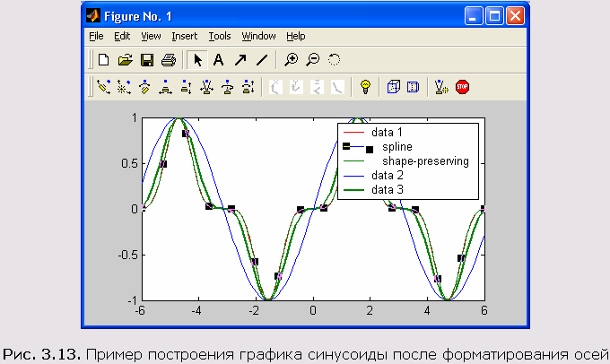Click the x-axis tick label '6'
Screen dimensions: 610x364
(x=484, y=310)
